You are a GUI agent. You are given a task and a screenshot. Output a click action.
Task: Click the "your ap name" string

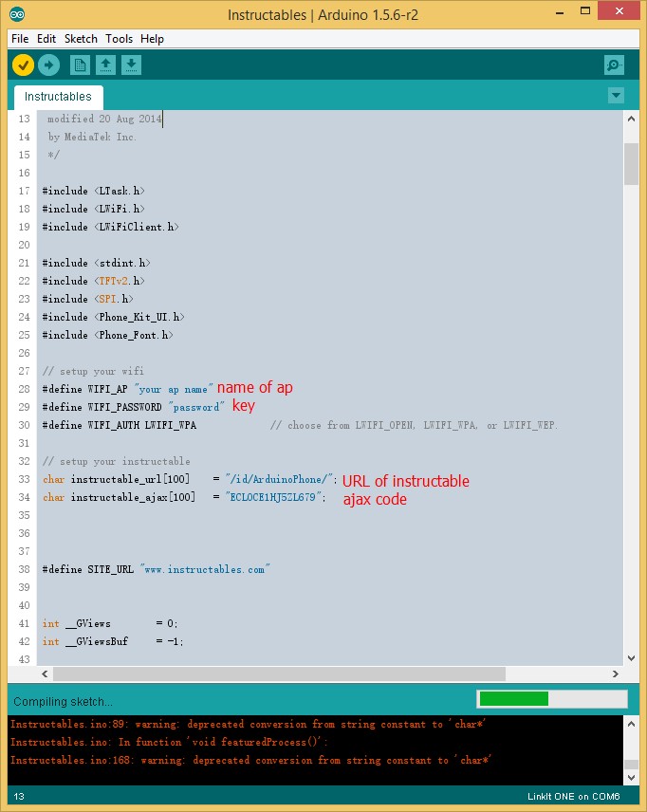[x=174, y=389]
